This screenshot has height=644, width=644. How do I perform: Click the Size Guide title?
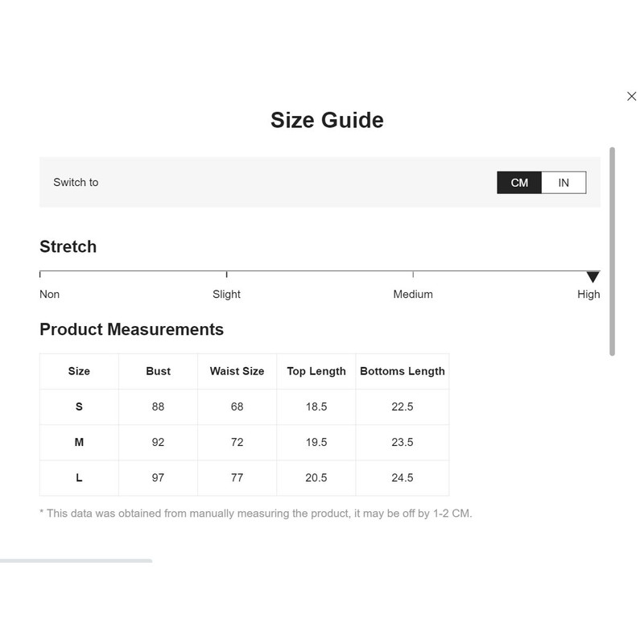[x=327, y=120]
